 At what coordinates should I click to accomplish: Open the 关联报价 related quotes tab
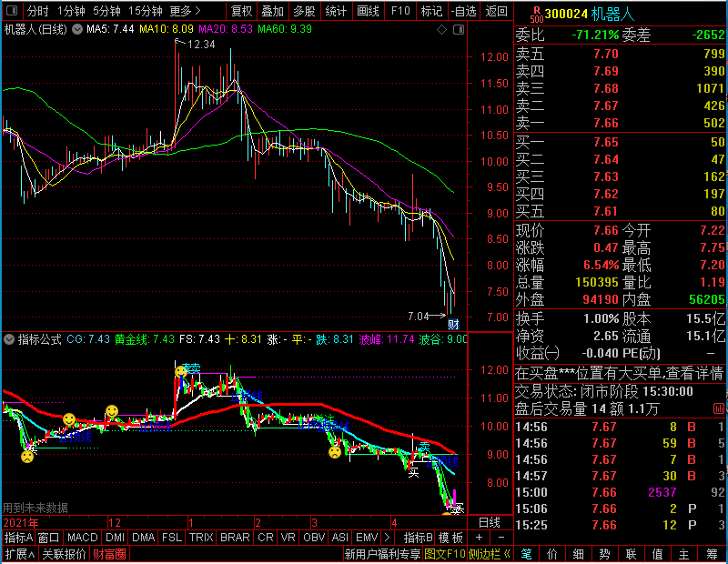click(x=64, y=554)
